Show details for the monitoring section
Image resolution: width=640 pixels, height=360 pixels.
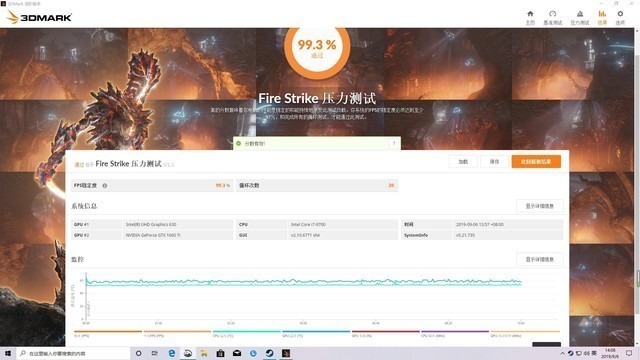click(x=540, y=260)
